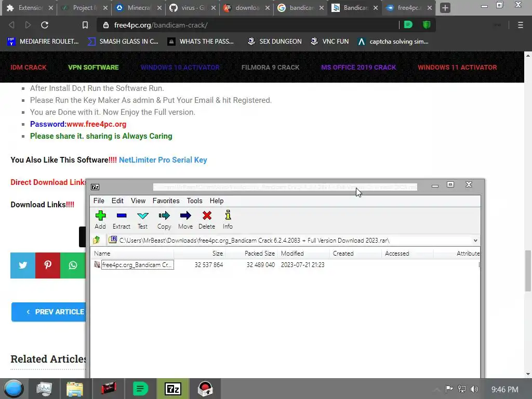The height and width of the screenshot is (399, 532).
Task: Open WHATS THE PASS... bookmark
Action: pyautogui.click(x=201, y=42)
